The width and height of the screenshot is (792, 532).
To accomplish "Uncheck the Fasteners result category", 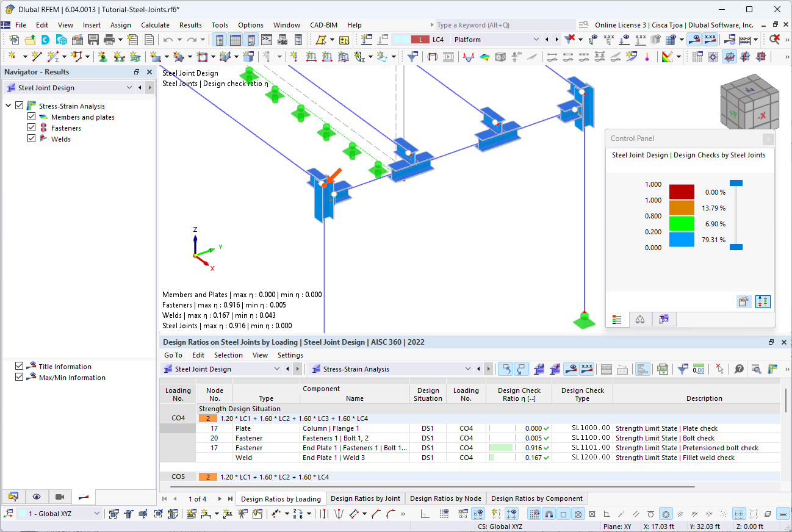I will click(31, 128).
